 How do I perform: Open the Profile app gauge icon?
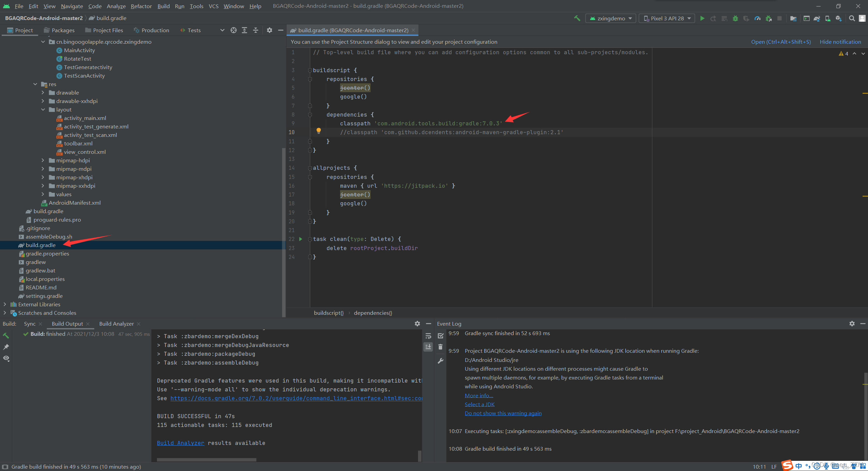click(757, 18)
